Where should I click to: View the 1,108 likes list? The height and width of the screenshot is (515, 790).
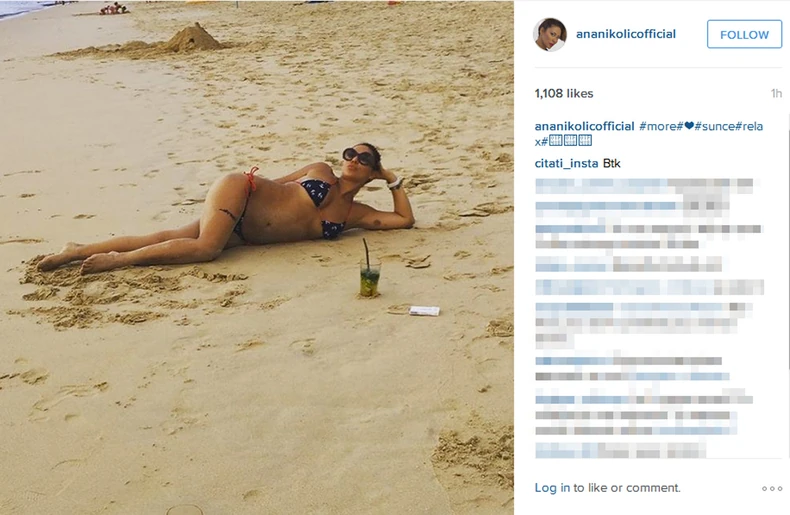[x=564, y=93]
